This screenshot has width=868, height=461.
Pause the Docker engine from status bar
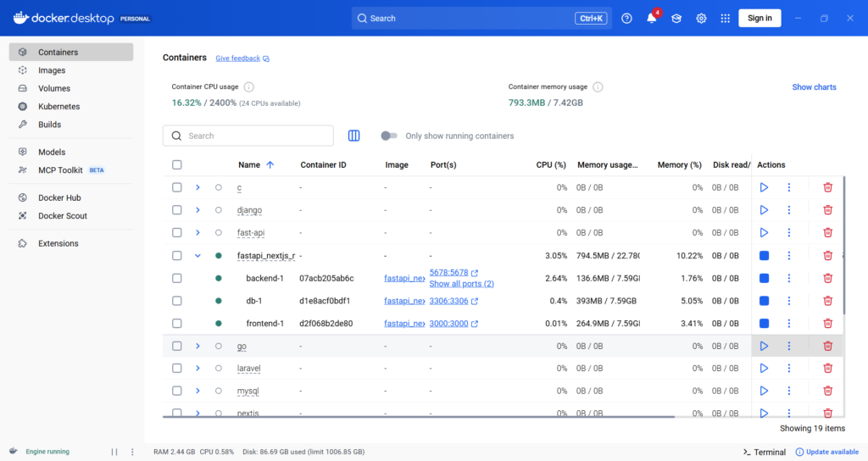(114, 452)
